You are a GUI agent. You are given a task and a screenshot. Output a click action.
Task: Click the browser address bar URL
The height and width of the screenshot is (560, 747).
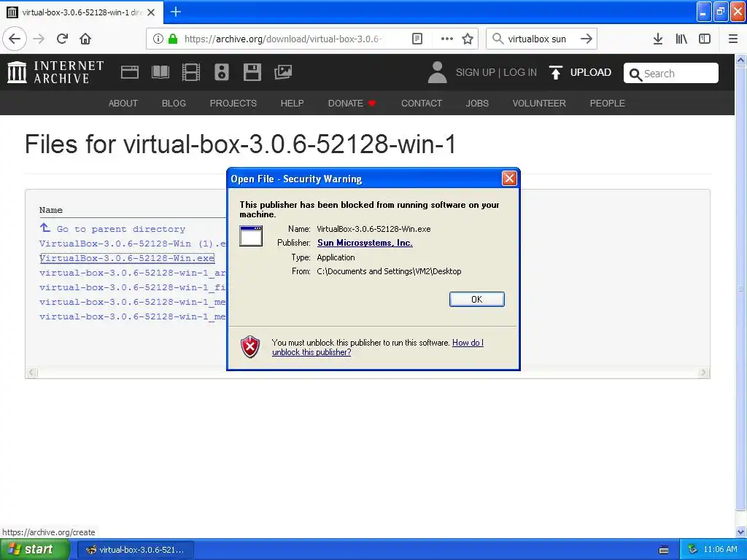283,39
